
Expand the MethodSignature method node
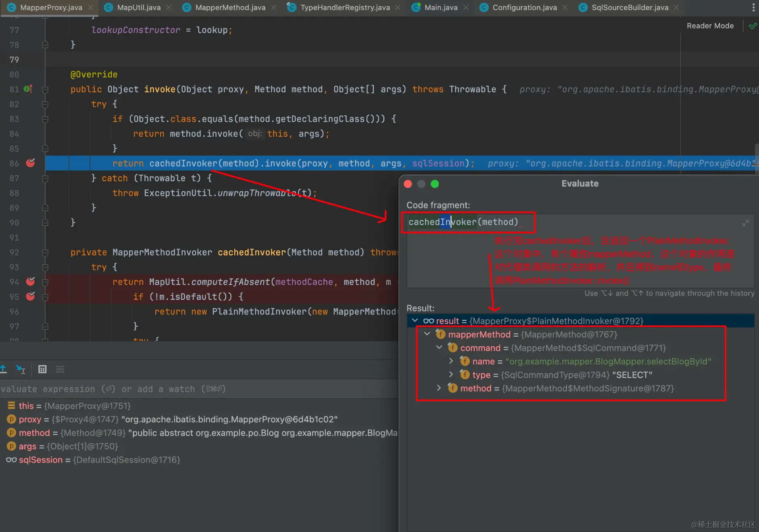tap(439, 388)
